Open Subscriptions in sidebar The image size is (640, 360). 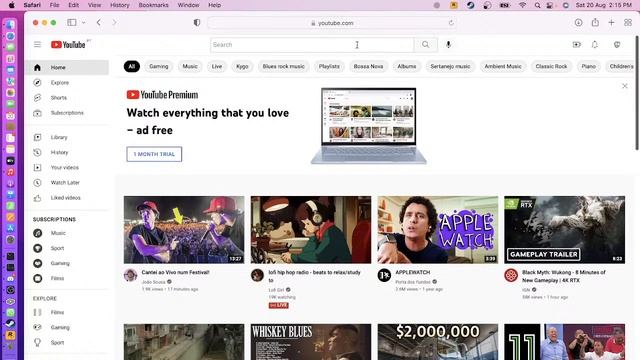point(67,113)
